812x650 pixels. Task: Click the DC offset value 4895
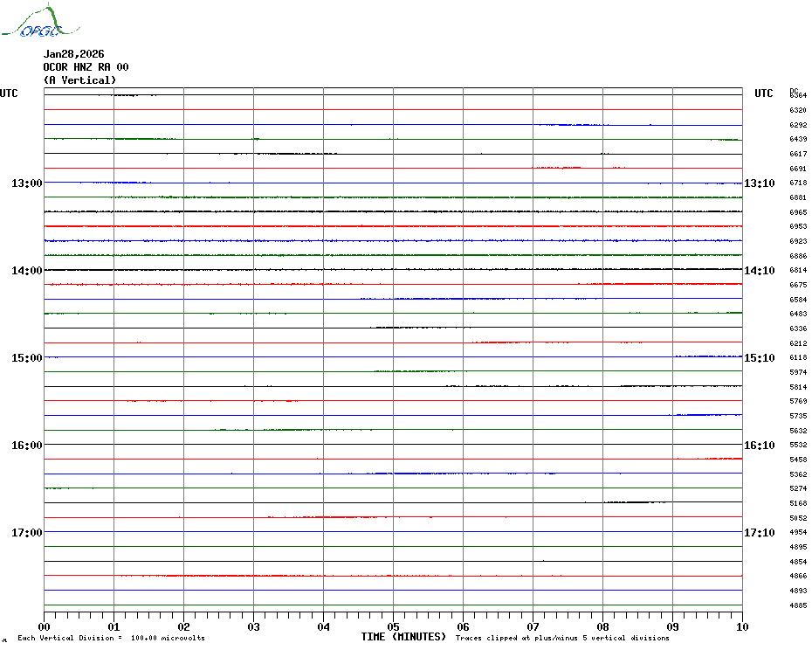pyautogui.click(x=798, y=548)
